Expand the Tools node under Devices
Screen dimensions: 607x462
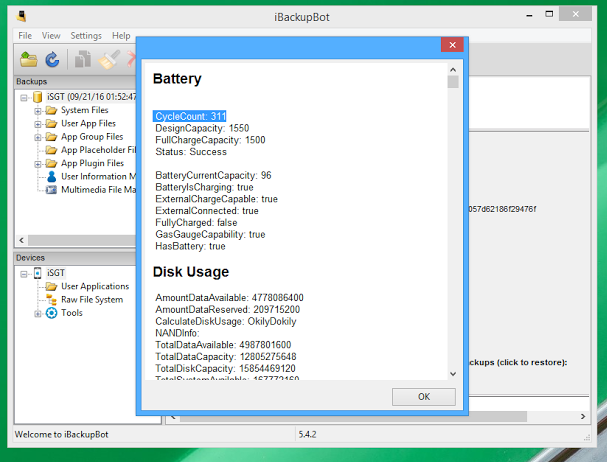(38, 314)
